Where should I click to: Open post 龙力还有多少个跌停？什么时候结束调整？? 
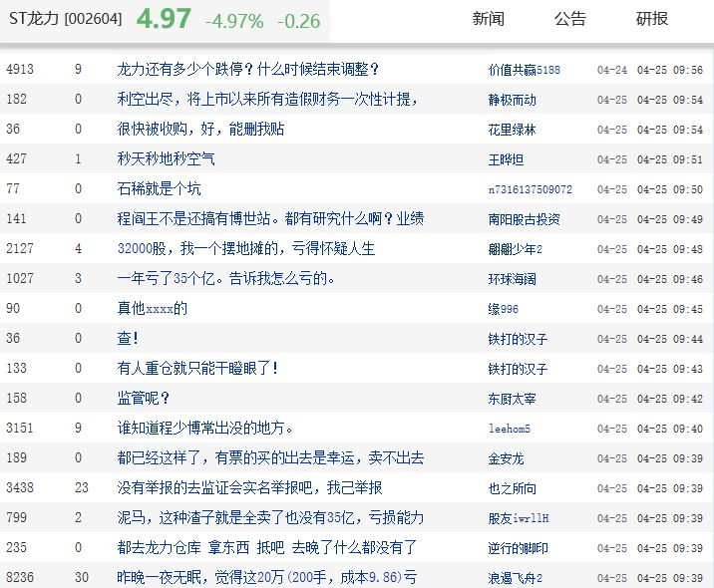point(247,70)
